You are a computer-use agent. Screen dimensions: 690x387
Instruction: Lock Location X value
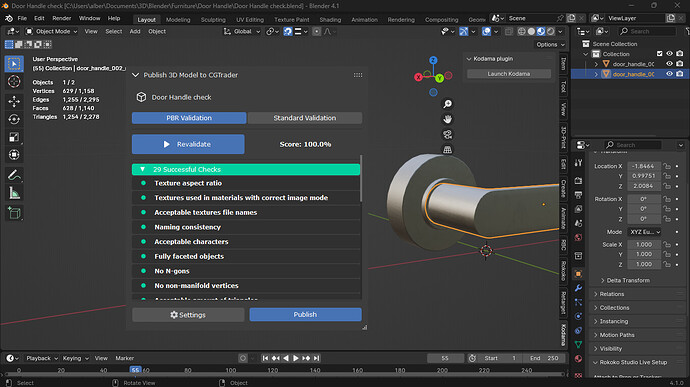pos(667,166)
